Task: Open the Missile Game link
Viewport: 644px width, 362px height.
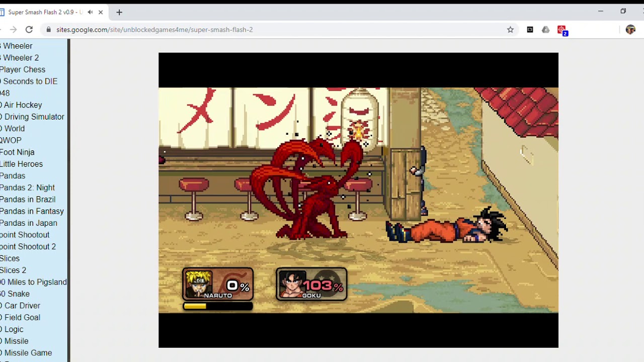Action: pyautogui.click(x=26, y=353)
